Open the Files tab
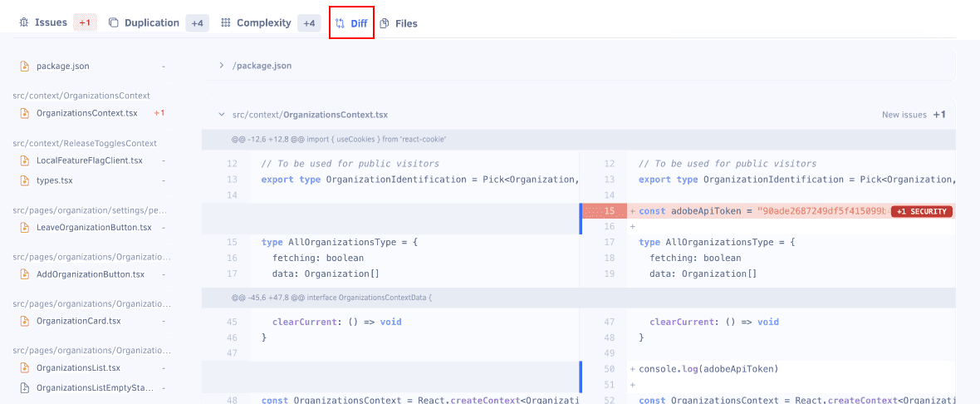 tap(406, 23)
